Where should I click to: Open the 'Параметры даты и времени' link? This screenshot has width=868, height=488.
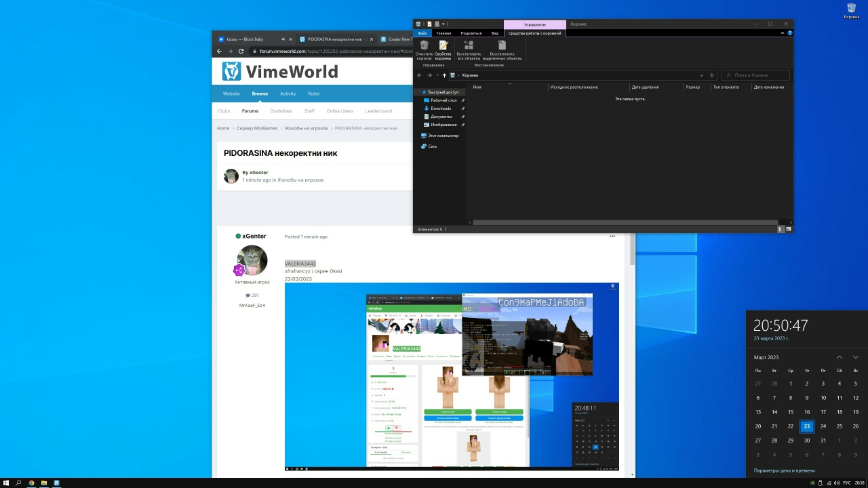[x=784, y=470]
